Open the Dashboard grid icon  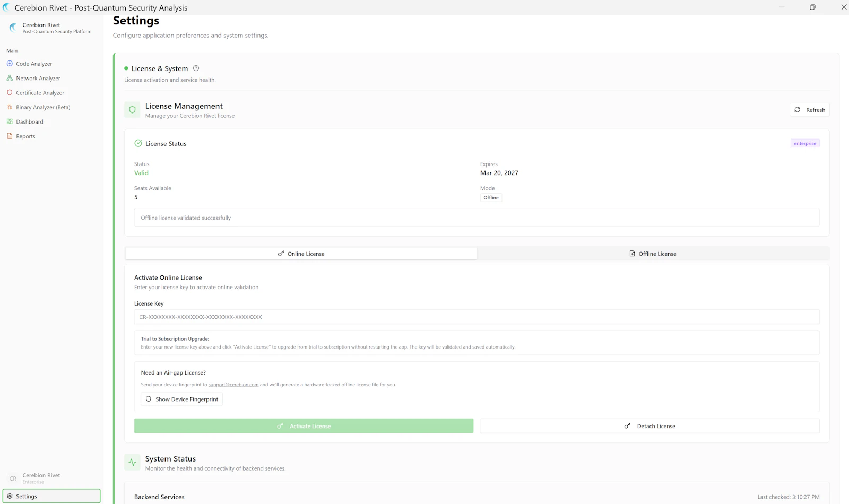click(x=10, y=121)
